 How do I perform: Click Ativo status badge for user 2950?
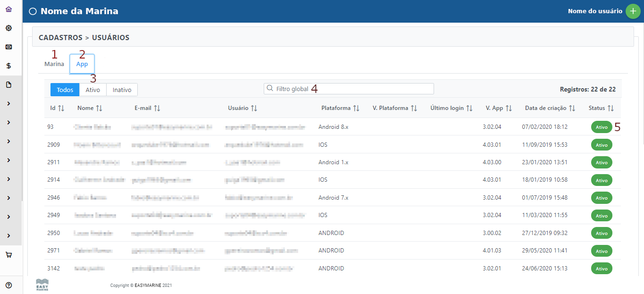click(x=602, y=233)
